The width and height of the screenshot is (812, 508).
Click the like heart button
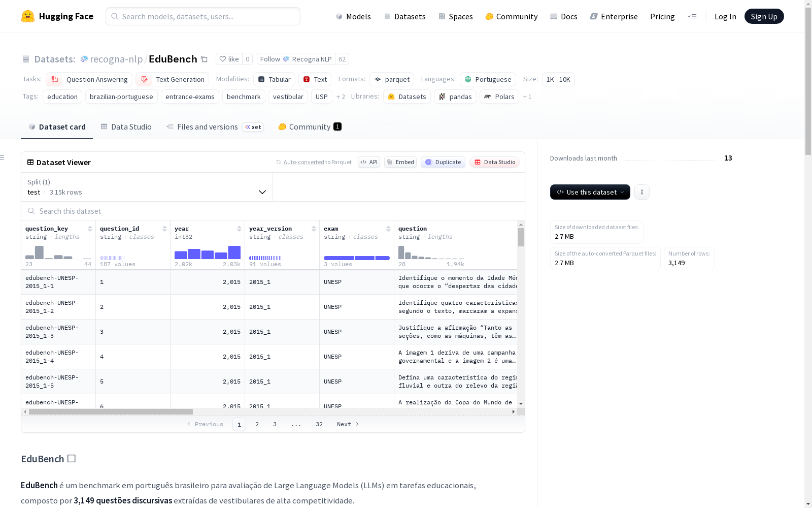(x=229, y=59)
